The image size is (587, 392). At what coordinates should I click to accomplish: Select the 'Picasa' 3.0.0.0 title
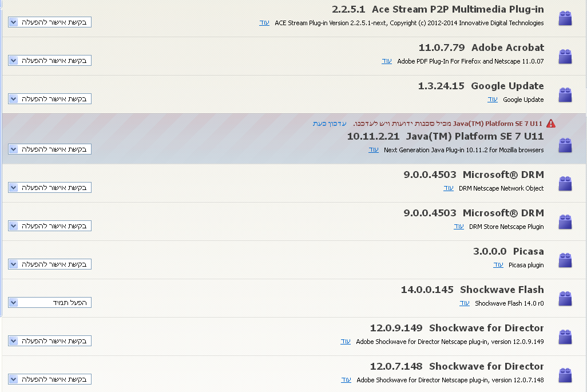click(528, 251)
